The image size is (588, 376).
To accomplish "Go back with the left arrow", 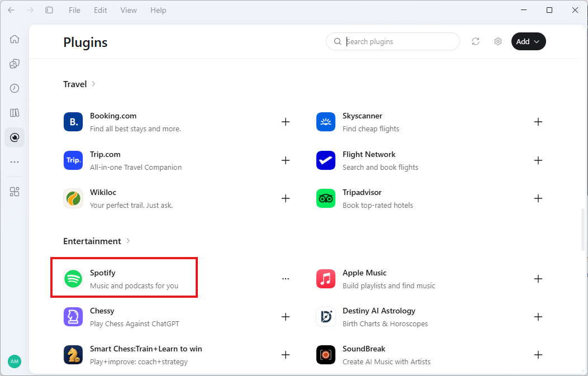I will pyautogui.click(x=11, y=10).
